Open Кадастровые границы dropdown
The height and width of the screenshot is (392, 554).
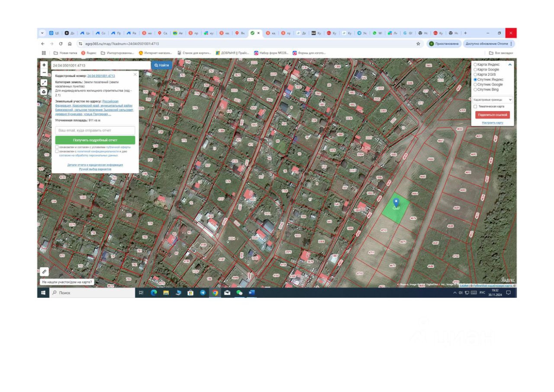(493, 100)
